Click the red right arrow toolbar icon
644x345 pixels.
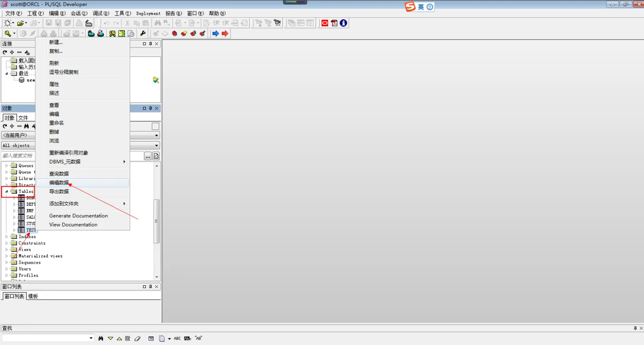click(x=225, y=34)
